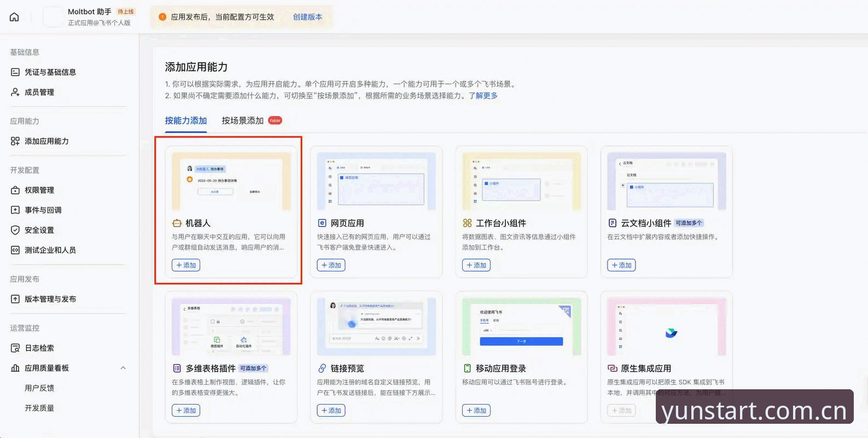
Task: Click the 添加应用能力 grid icon
Action: pos(15,141)
